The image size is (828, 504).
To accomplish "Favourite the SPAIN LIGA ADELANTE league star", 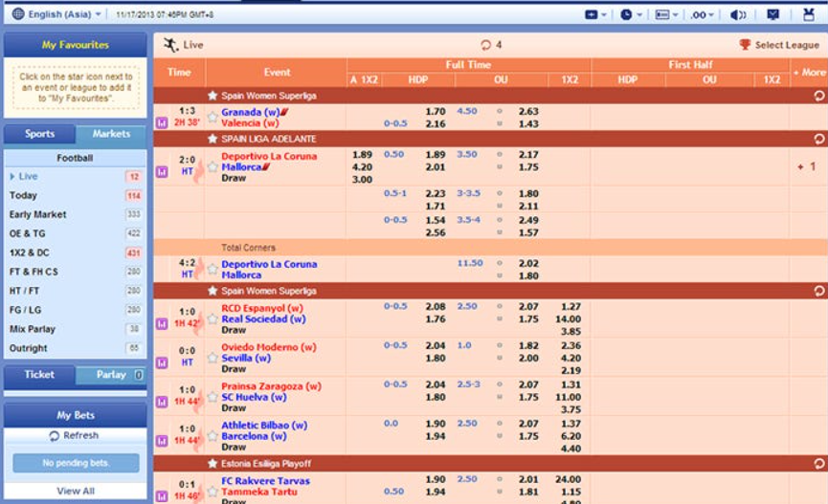I will click(213, 139).
